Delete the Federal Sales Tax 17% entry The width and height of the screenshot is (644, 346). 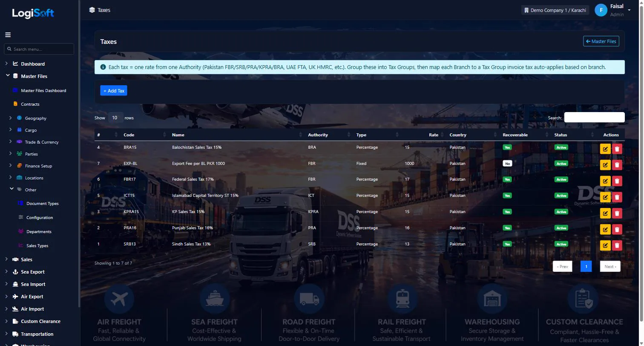pos(617,181)
